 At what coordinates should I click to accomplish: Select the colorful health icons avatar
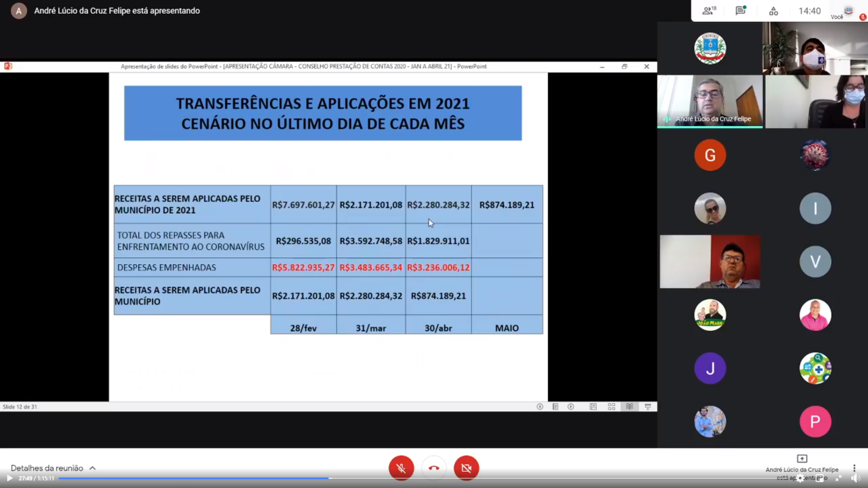point(815,368)
